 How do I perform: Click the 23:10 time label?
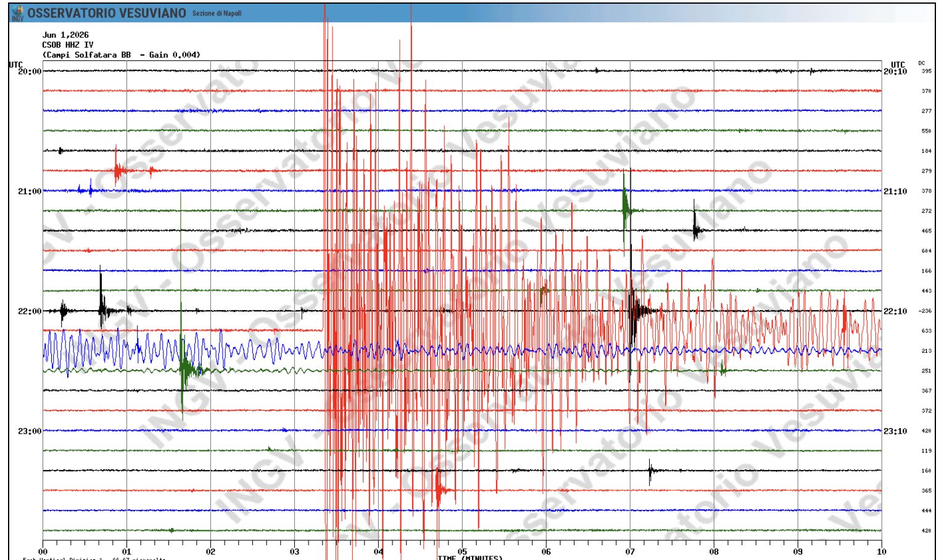click(x=895, y=431)
